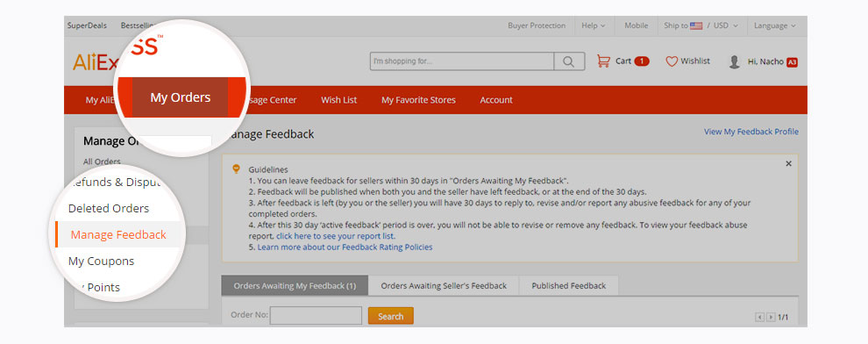Click the Cart text label
868x344 pixels.
pos(623,61)
